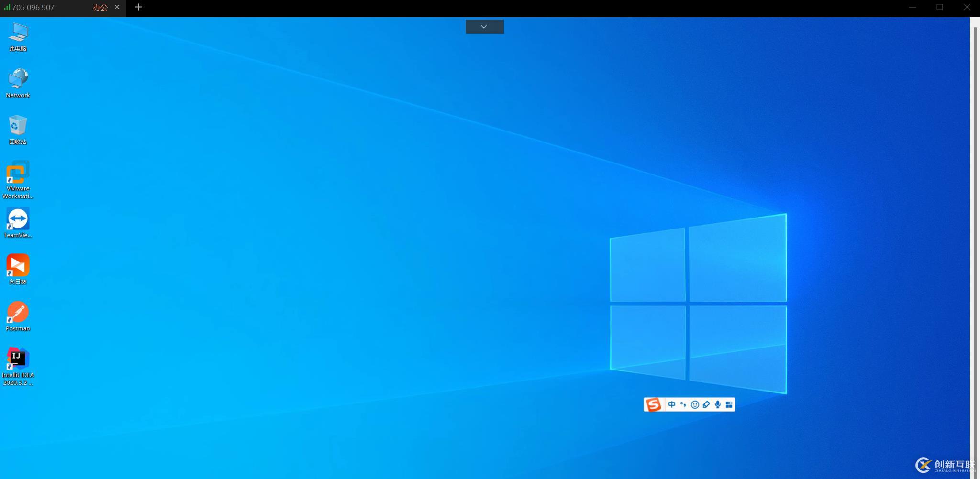The width and height of the screenshot is (980, 479).
Task: Expand the remote session toolbar chevron
Action: (484, 27)
